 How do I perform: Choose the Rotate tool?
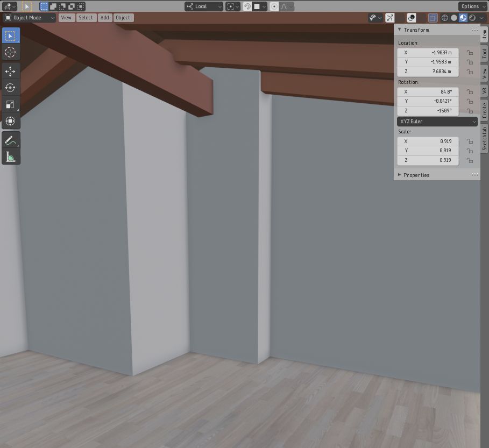11,88
